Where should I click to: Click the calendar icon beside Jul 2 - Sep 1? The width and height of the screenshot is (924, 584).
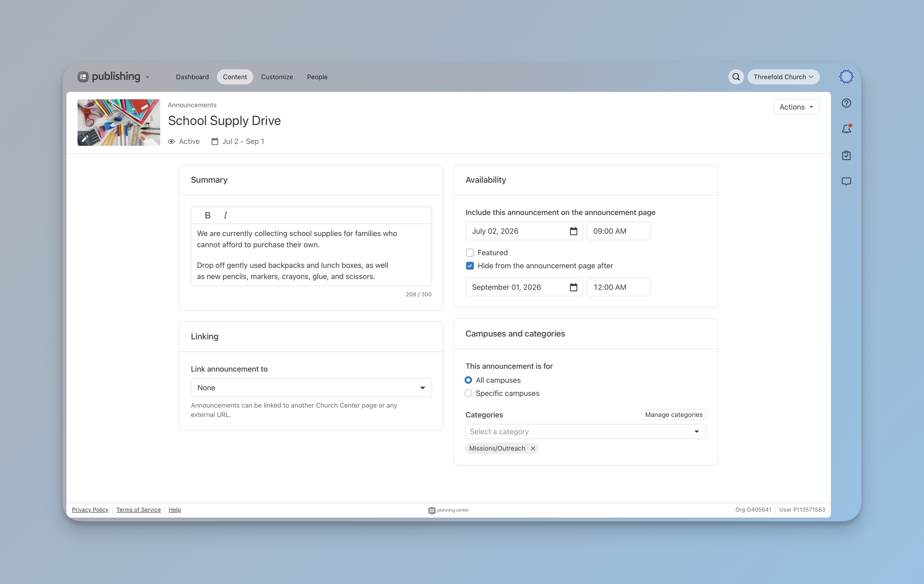click(x=215, y=141)
